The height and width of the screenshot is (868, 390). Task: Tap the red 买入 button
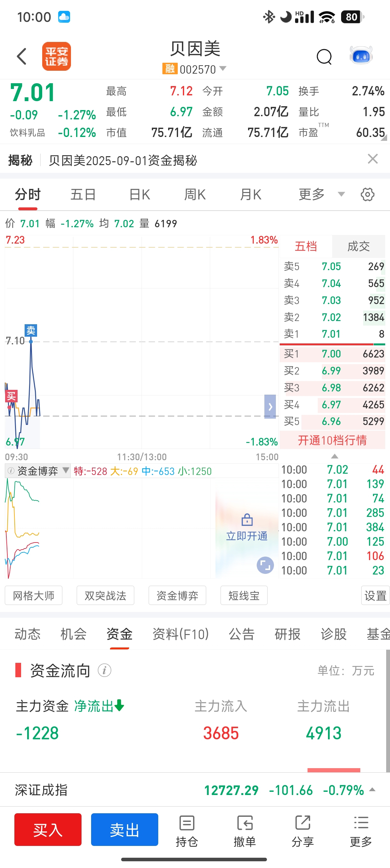[x=48, y=829]
